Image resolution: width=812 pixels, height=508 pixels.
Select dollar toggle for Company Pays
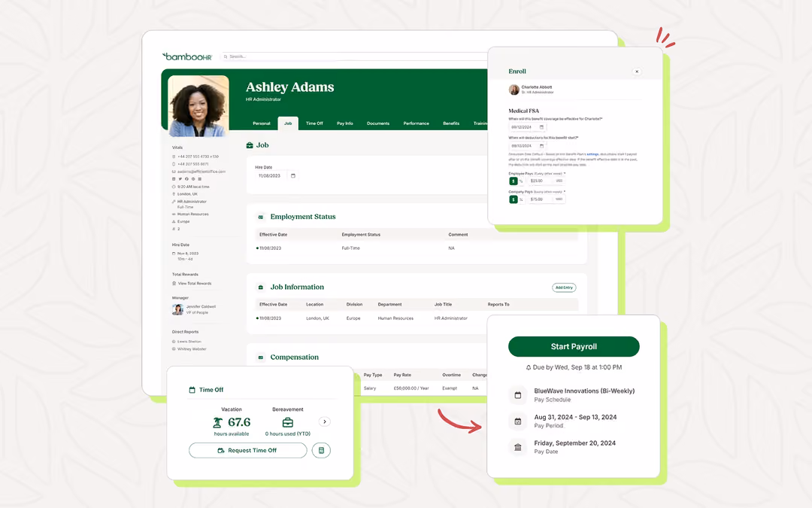tap(514, 199)
